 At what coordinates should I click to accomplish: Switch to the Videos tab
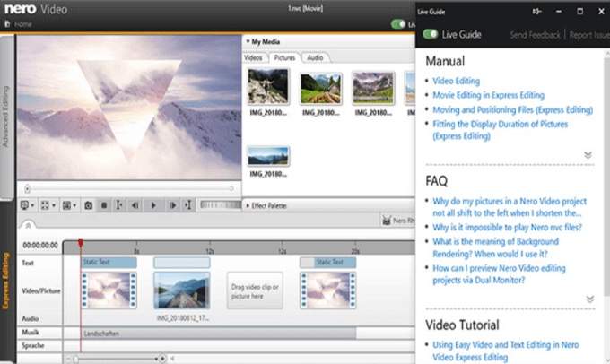tap(253, 57)
